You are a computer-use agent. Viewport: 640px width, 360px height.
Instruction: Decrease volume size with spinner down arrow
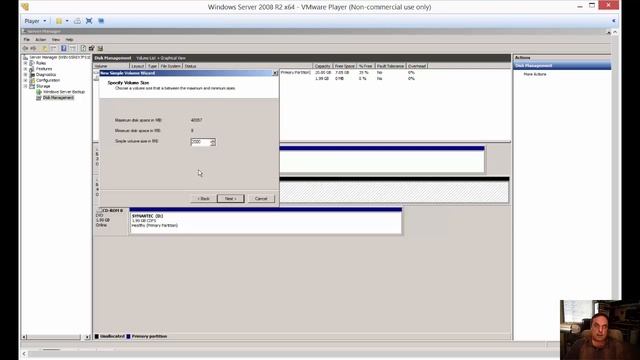click(213, 144)
